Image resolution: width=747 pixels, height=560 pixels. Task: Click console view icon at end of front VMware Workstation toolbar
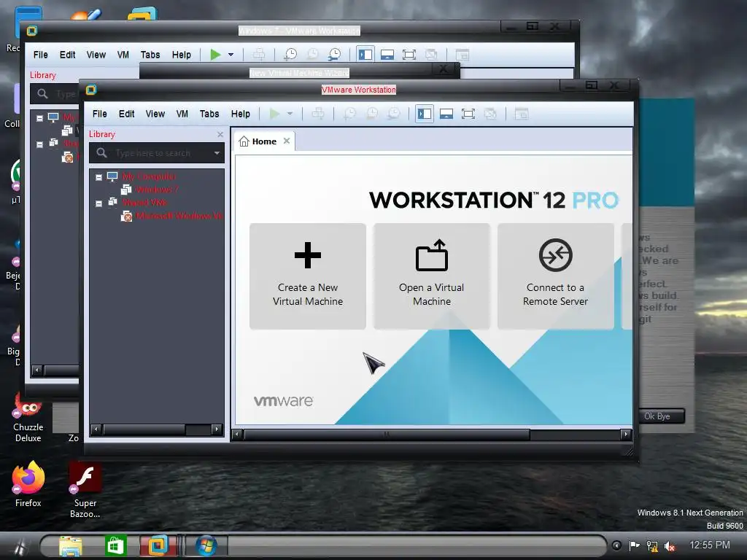click(x=522, y=114)
